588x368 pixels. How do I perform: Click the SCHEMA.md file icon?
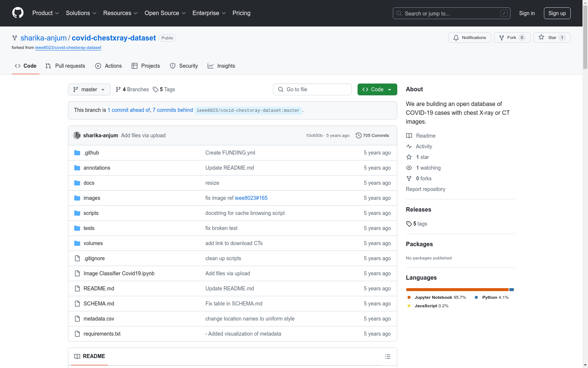tap(77, 304)
